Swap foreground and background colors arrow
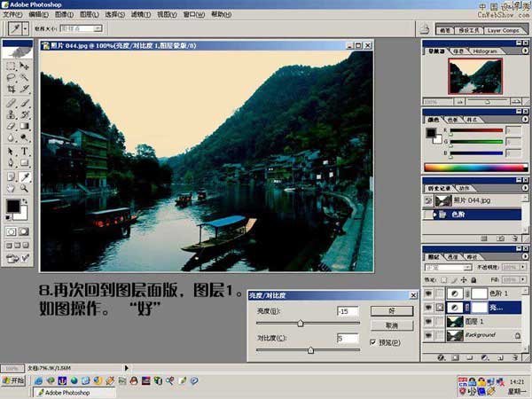Screen dimensions: 532x399 25,201
